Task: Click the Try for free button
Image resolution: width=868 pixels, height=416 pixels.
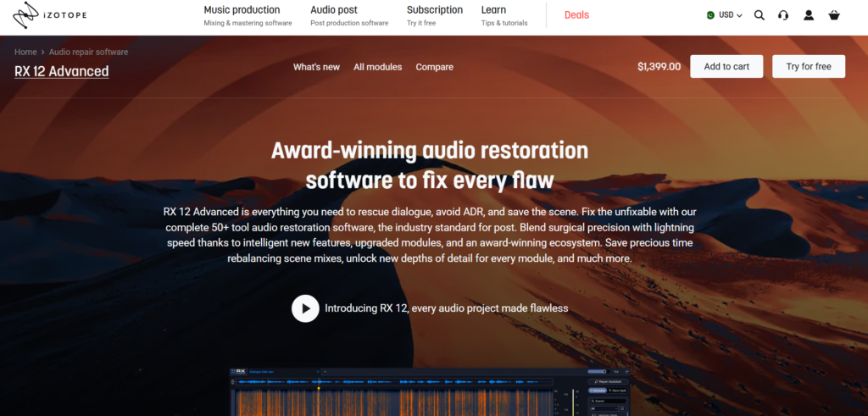Action: click(809, 66)
